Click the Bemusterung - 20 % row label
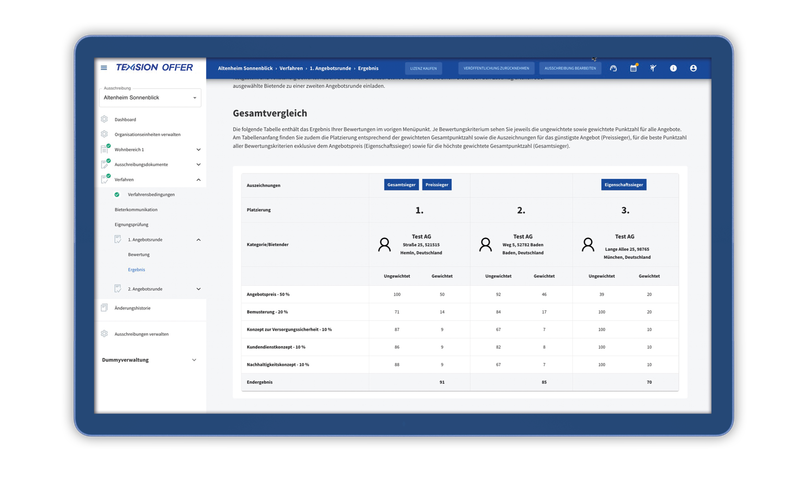The width and height of the screenshot is (800, 483). 267,312
